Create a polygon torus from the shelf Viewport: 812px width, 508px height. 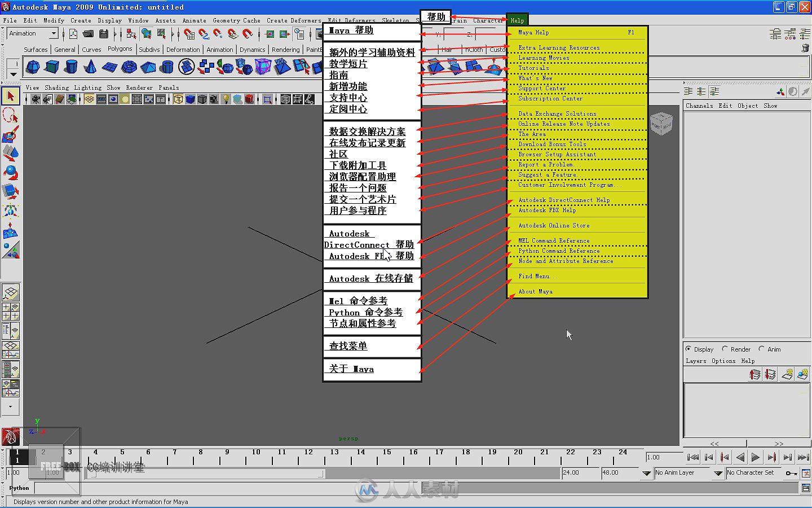pos(129,68)
